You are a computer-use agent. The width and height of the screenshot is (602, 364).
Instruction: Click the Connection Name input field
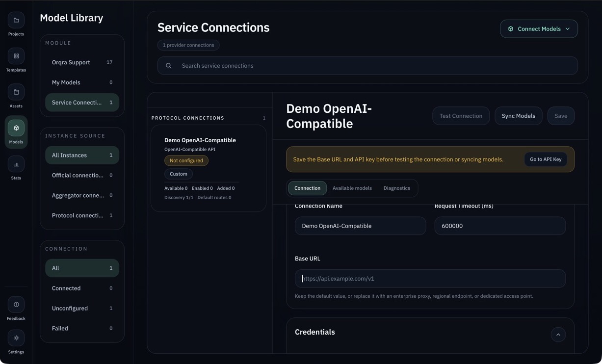pos(360,226)
